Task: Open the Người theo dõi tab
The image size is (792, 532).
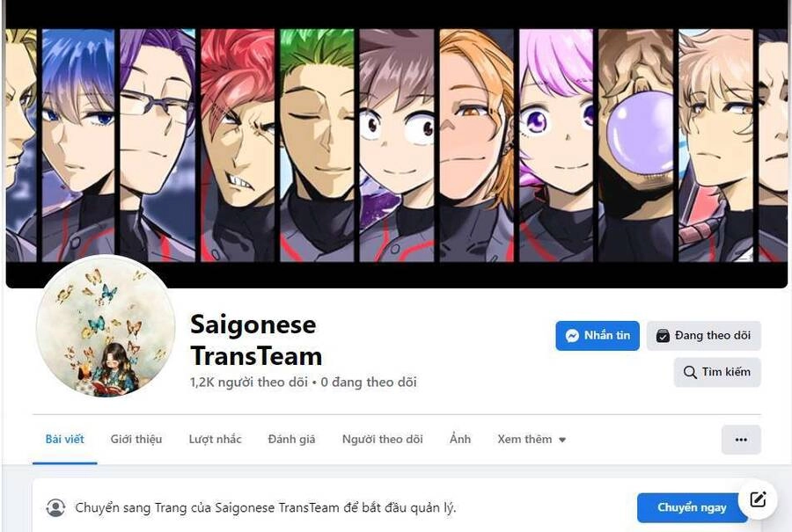Action: pos(383,440)
